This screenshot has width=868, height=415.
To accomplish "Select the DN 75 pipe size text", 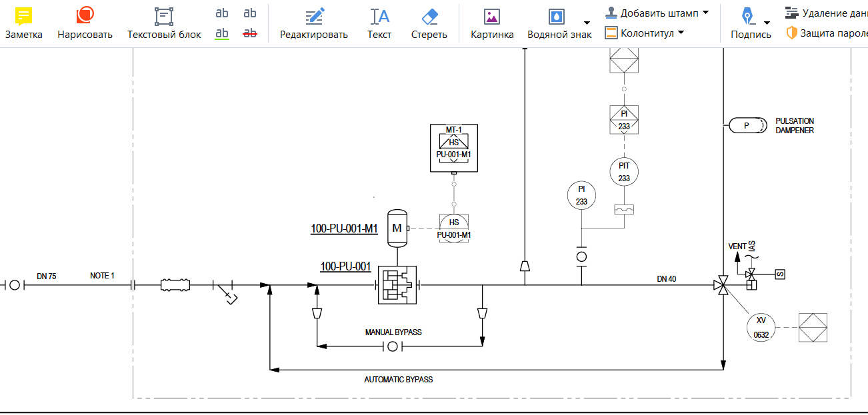I will pos(46,276).
